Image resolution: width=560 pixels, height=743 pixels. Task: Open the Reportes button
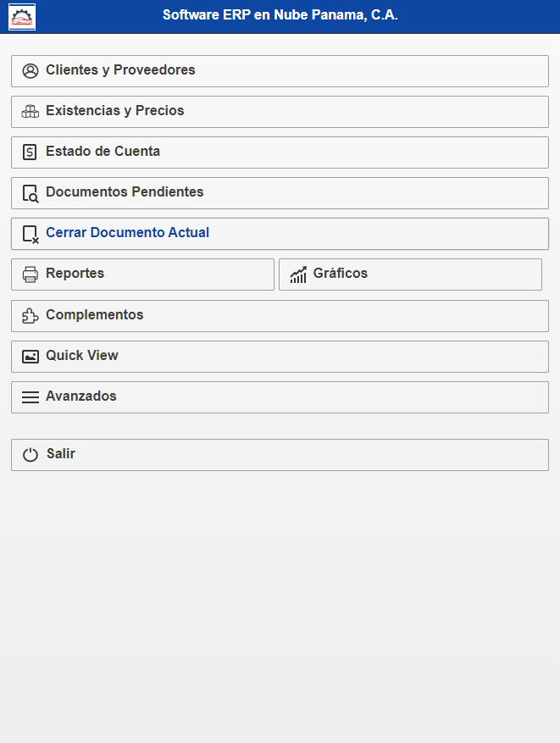coord(75,274)
